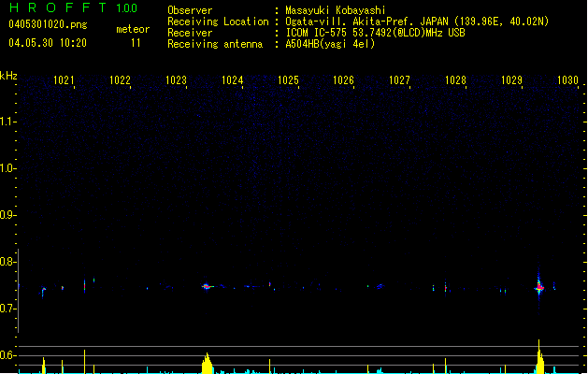Image resolution: width=588 pixels, height=374 pixels.
Task: Click the 1024 time axis label
Action: pos(232,79)
